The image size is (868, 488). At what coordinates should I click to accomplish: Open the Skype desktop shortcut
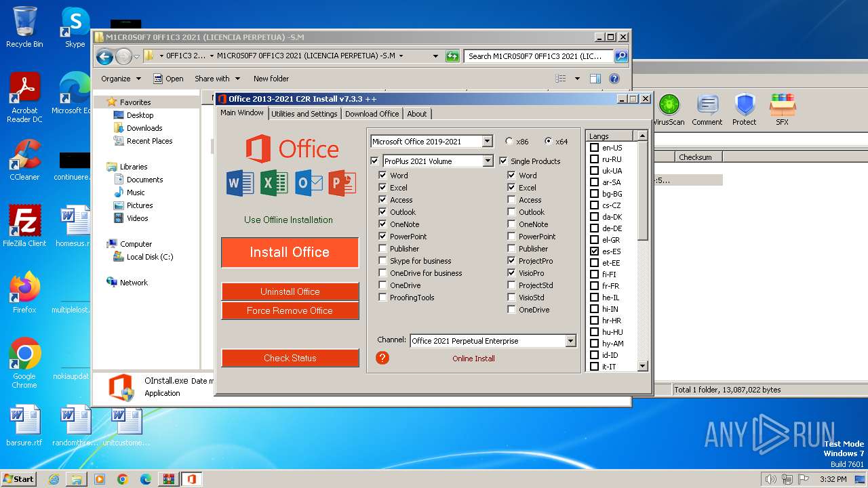[x=75, y=27]
